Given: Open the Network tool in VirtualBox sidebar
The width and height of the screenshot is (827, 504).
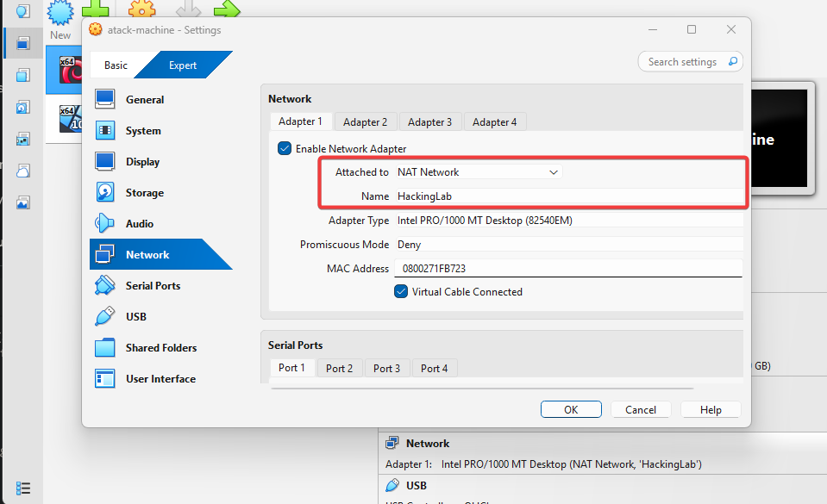Looking at the screenshot, I should pos(22,140).
